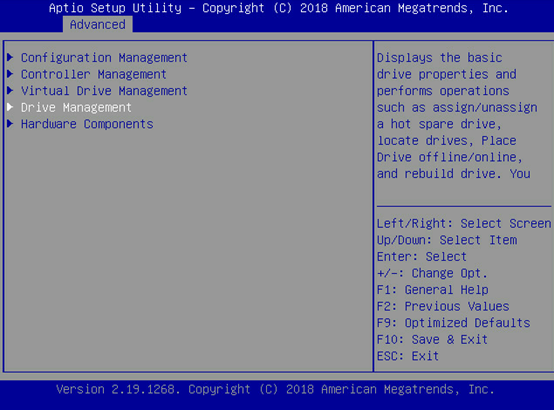
Task: Switch to the Advanced tab
Action: (x=98, y=24)
